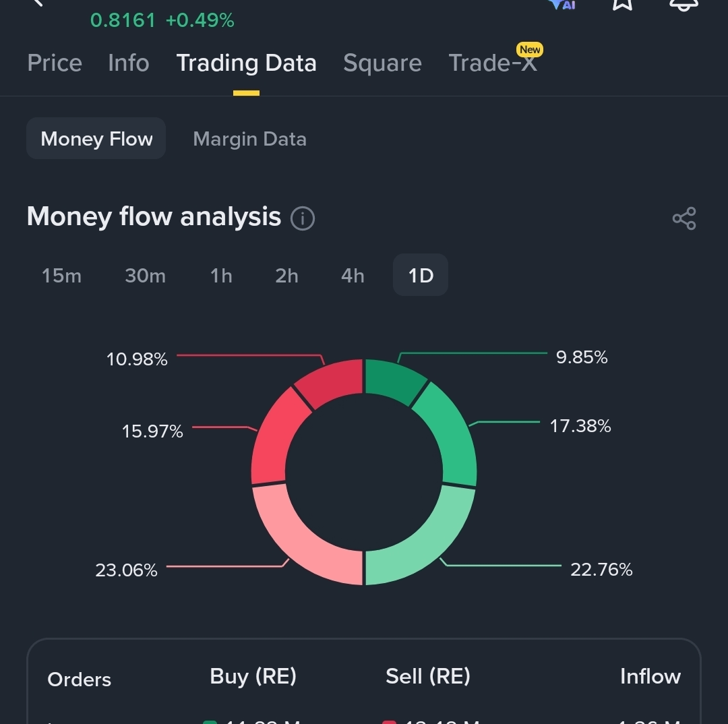728x724 pixels.
Task: Open price alert bell icon
Action: pos(684,5)
